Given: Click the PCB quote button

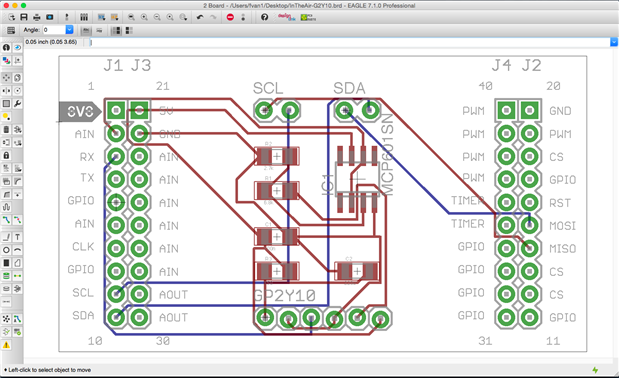Looking at the screenshot, I should coord(308,17).
